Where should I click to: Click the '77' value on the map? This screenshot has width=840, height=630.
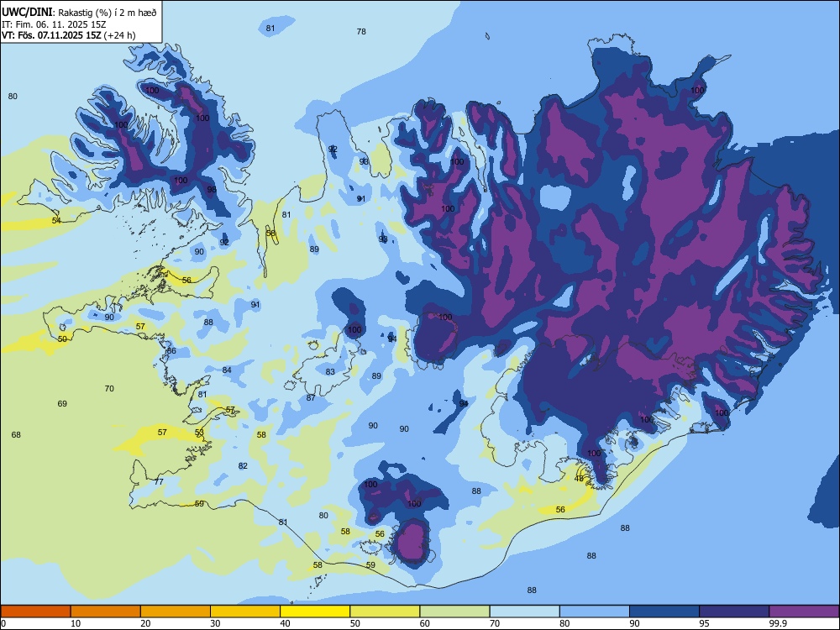[159, 481]
